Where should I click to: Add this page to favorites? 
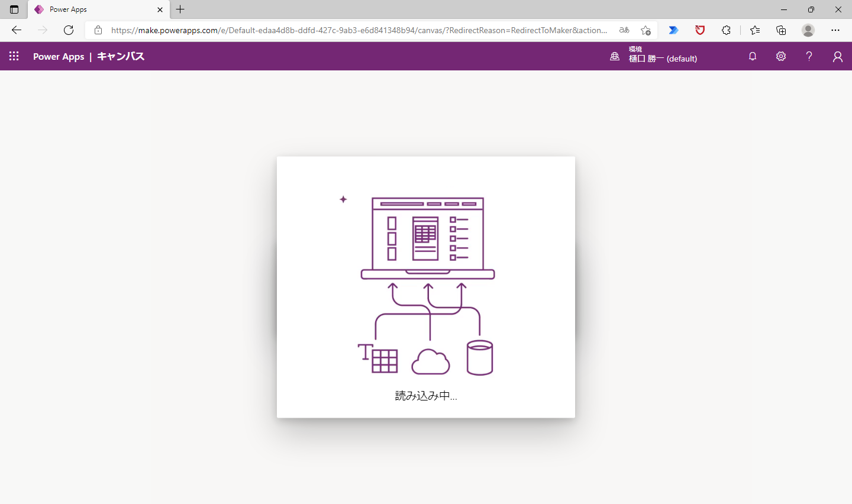(646, 30)
